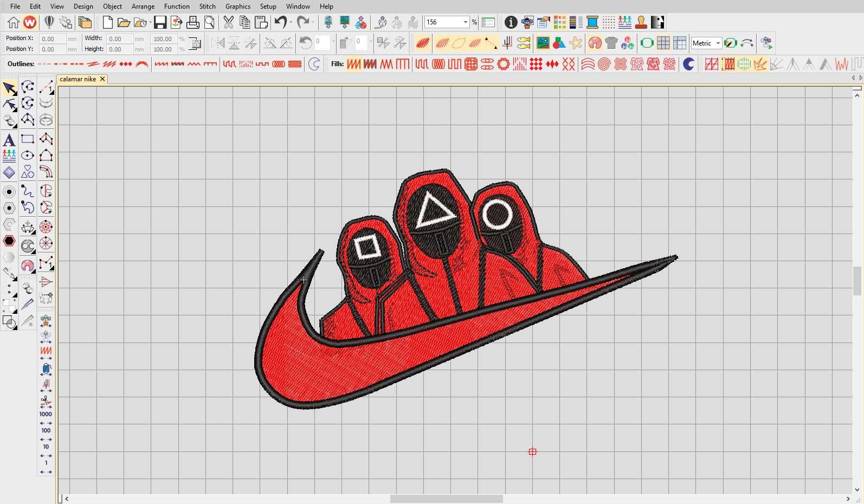Open rotation angle dropdown arrow
This screenshot has width=864, height=504.
click(333, 41)
